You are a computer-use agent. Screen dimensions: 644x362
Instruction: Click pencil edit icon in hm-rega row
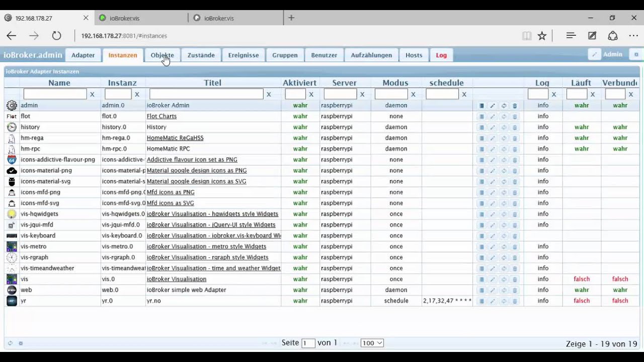point(493,138)
